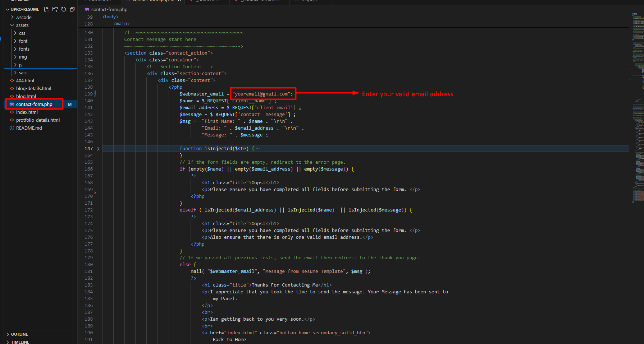Click 'contact__message' on line 142
The image size is (644, 344).
pos(264,115)
